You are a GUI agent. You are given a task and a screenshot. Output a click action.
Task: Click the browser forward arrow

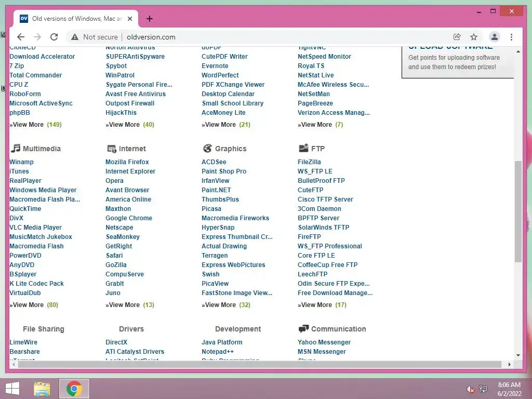click(x=37, y=37)
